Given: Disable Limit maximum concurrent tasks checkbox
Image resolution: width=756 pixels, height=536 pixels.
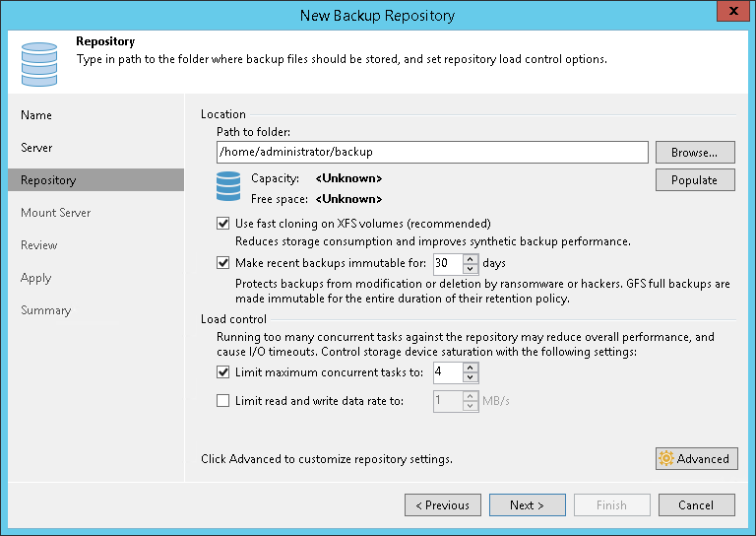Looking at the screenshot, I should point(222,372).
